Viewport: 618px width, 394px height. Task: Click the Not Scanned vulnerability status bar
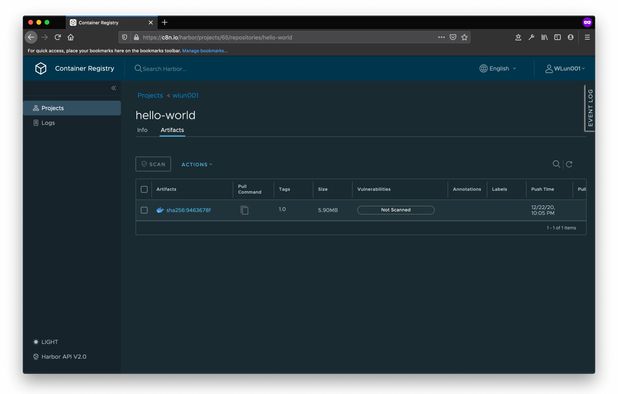[x=396, y=210]
